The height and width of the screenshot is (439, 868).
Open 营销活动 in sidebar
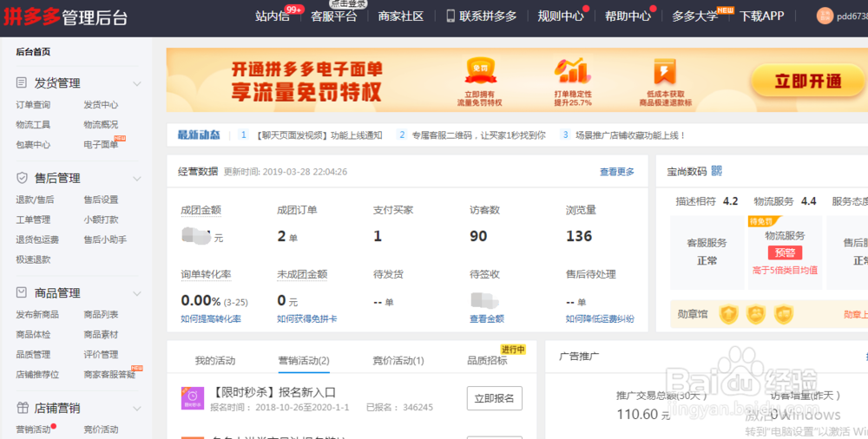[33, 429]
